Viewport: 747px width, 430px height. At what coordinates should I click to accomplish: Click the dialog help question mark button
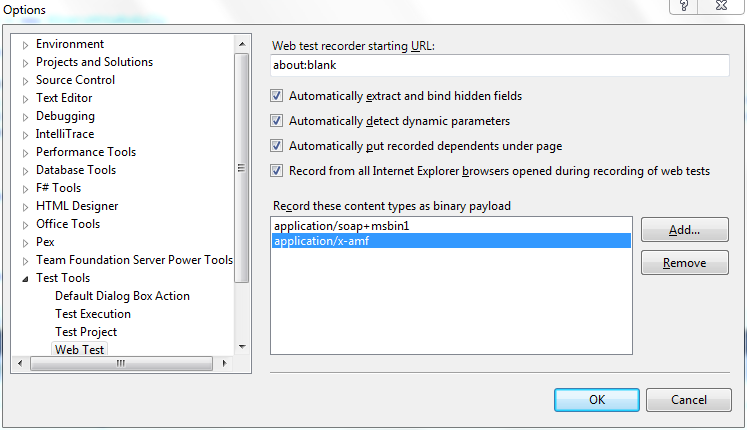[684, 6]
